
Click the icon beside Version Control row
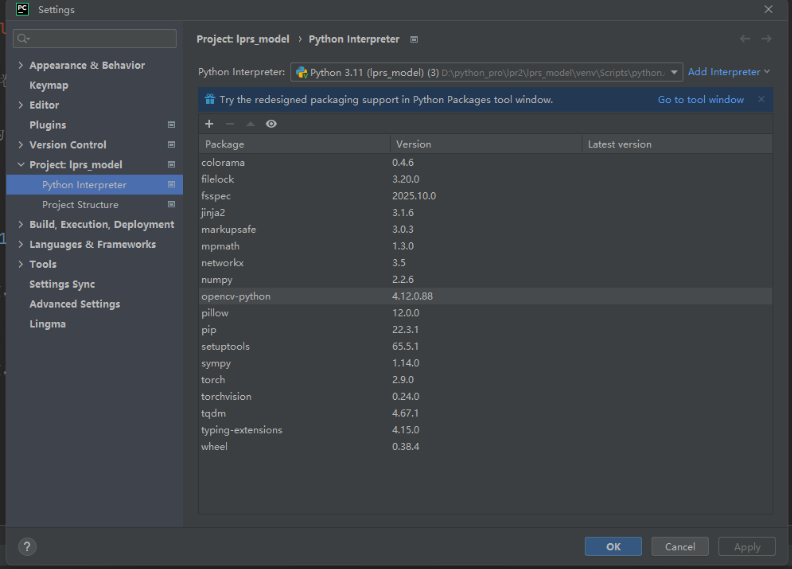[x=171, y=145]
